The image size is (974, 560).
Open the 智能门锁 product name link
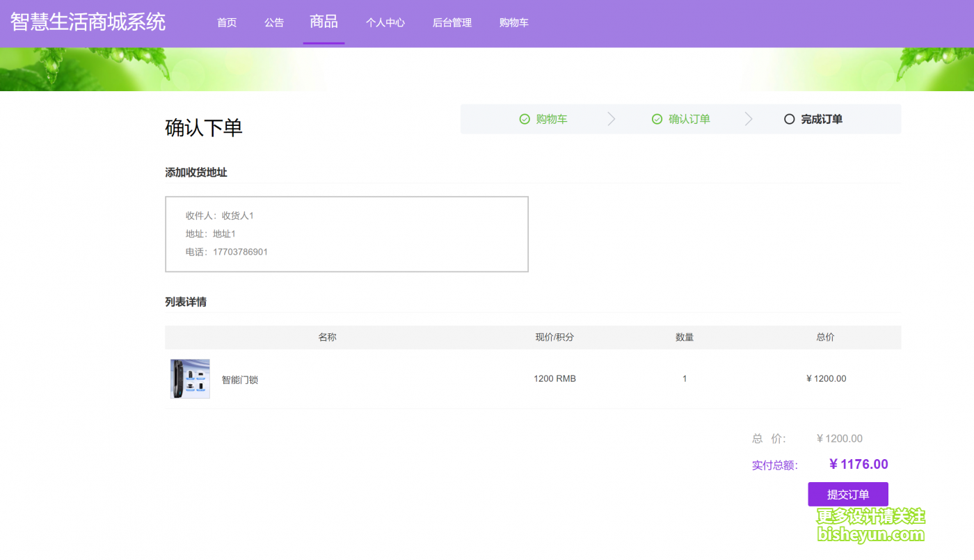point(239,381)
